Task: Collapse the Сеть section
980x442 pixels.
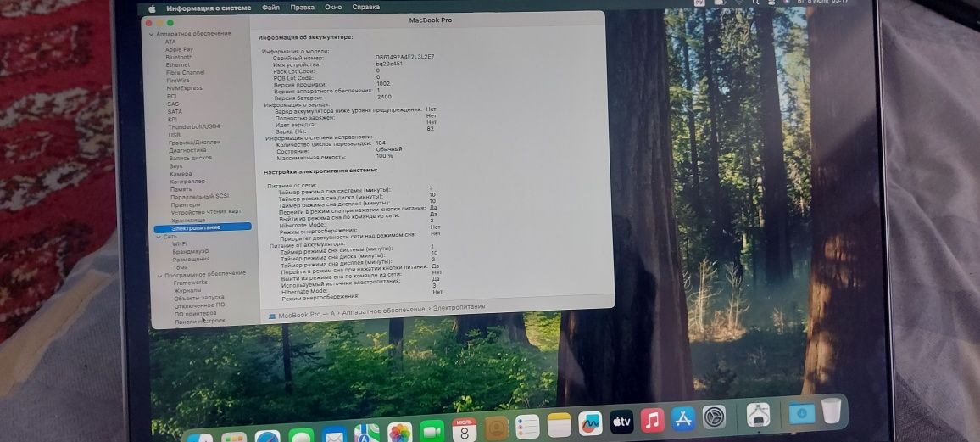Action: pos(159,237)
